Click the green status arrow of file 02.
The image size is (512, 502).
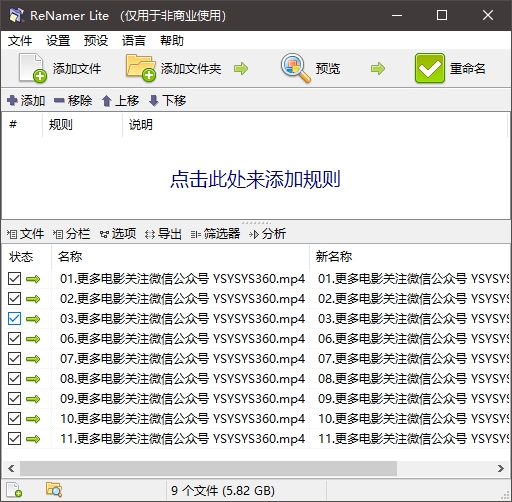pos(33,299)
